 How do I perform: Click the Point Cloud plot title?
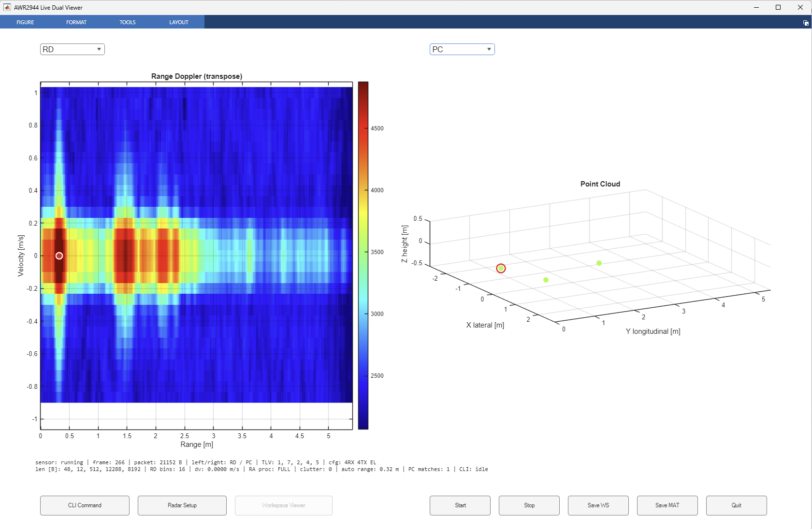coord(600,184)
